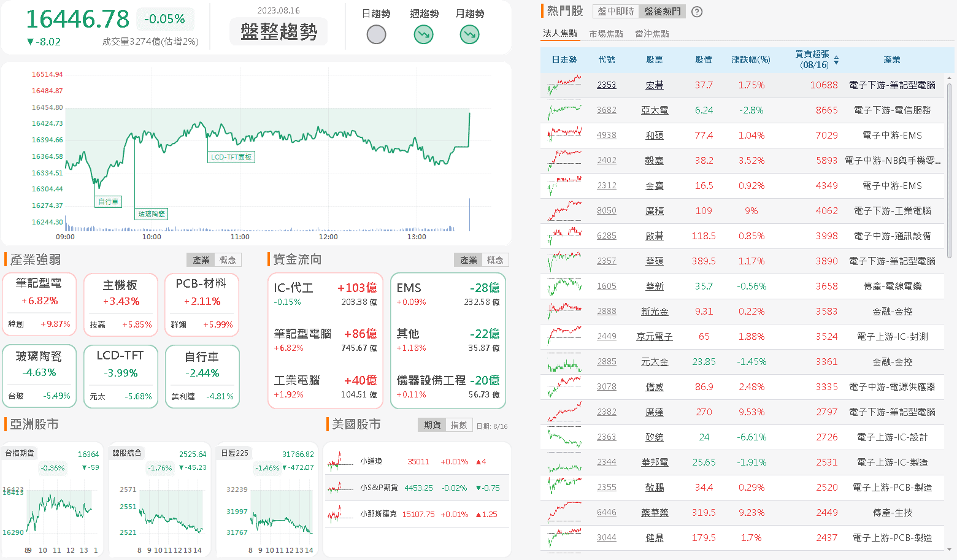Viewport: 957px width, 560px height.
Task: Select 概念 toggle in 產業強弱 section
Action: click(x=228, y=260)
